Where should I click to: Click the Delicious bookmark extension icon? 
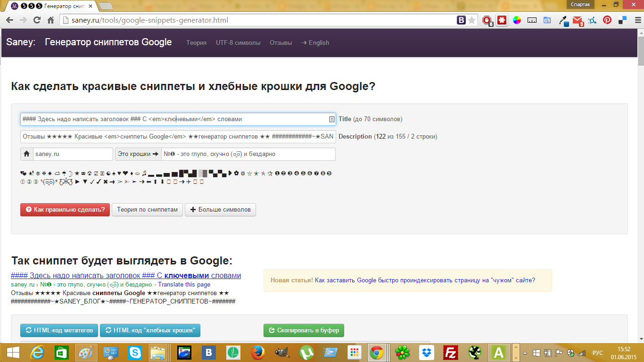[622, 20]
